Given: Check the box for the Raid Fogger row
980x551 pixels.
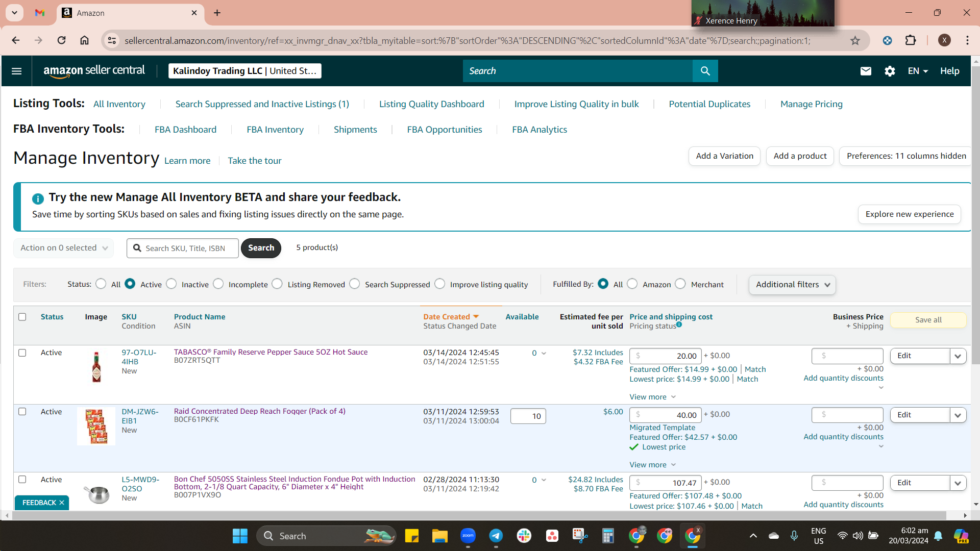Looking at the screenshot, I should [x=22, y=411].
